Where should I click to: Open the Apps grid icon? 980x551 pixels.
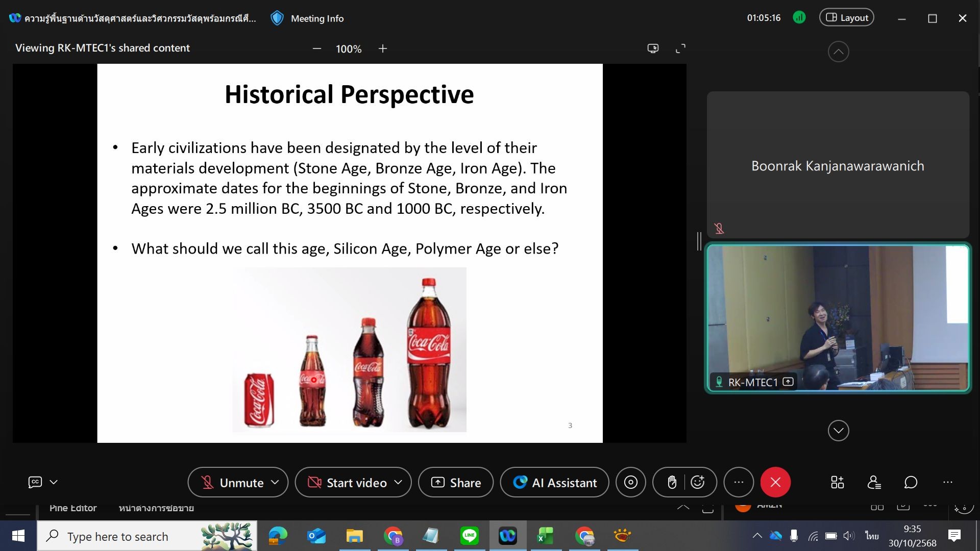click(x=837, y=482)
